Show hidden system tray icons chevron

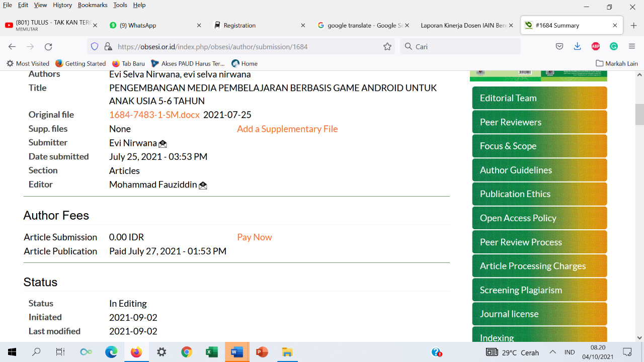(552, 352)
